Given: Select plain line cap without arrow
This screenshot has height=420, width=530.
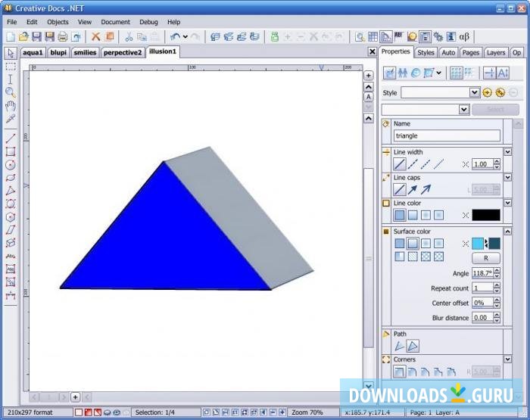Looking at the screenshot, I should (400, 189).
